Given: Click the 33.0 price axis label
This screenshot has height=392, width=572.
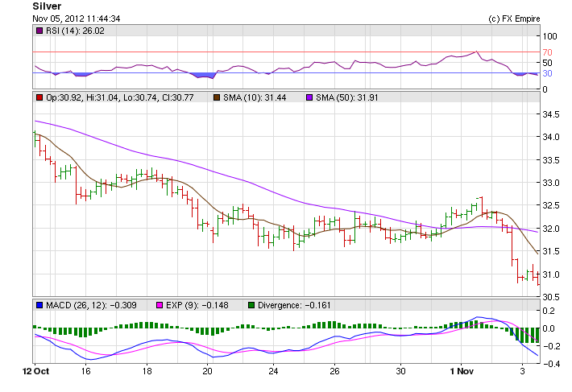Looking at the screenshot, I should click(x=551, y=183).
